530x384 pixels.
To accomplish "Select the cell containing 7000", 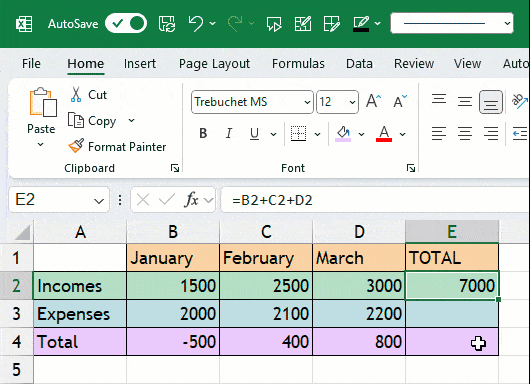I will tap(452, 286).
